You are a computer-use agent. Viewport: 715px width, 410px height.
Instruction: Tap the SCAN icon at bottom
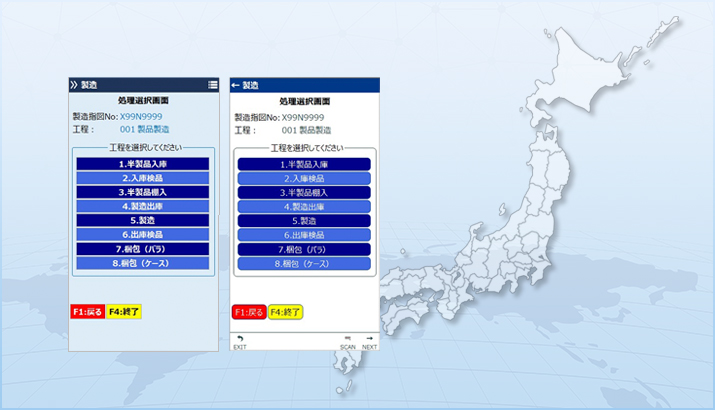(x=348, y=342)
